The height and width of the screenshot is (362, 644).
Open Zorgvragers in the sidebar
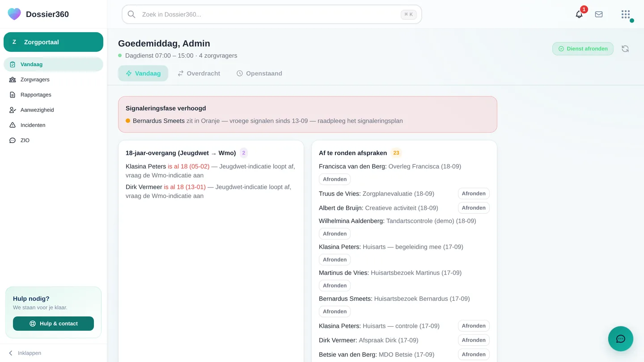pos(53,80)
